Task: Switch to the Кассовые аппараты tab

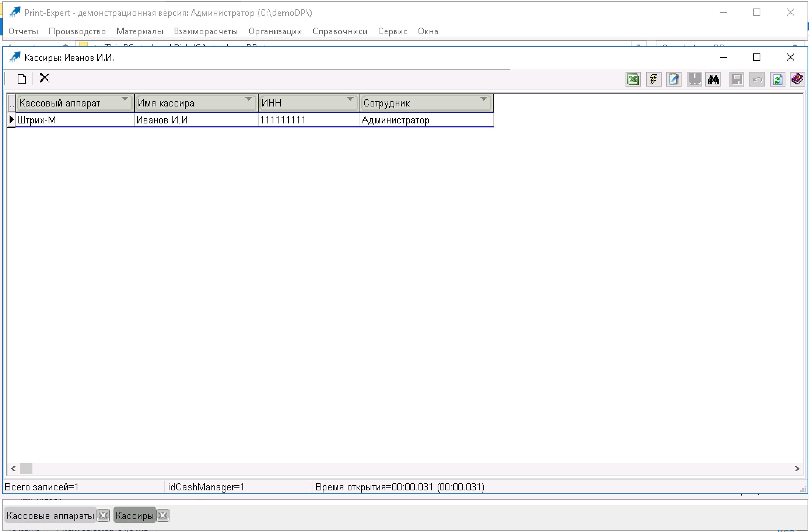Action: (x=50, y=515)
